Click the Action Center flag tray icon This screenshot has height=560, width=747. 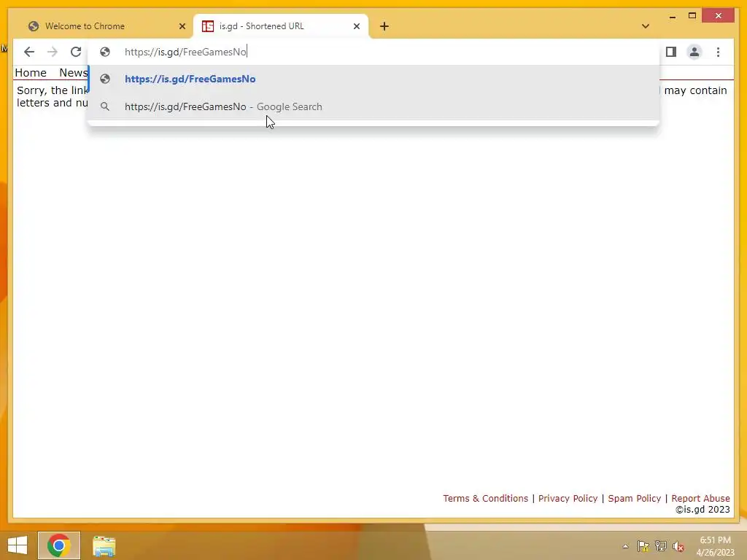tap(643, 546)
